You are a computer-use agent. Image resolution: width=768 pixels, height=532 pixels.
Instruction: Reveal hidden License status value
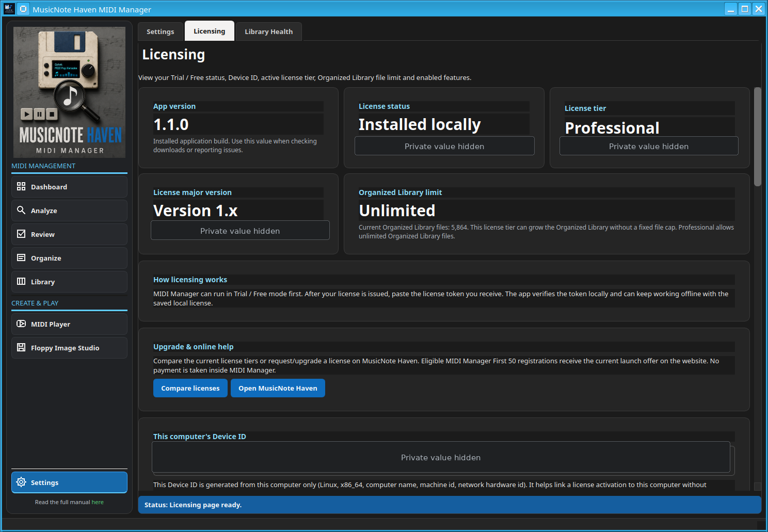click(x=444, y=146)
